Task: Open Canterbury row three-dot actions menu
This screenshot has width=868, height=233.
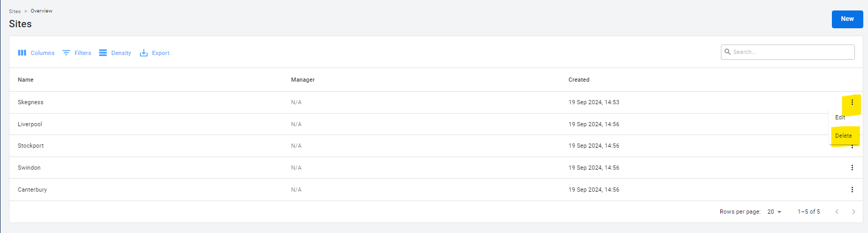Action: pyautogui.click(x=852, y=190)
